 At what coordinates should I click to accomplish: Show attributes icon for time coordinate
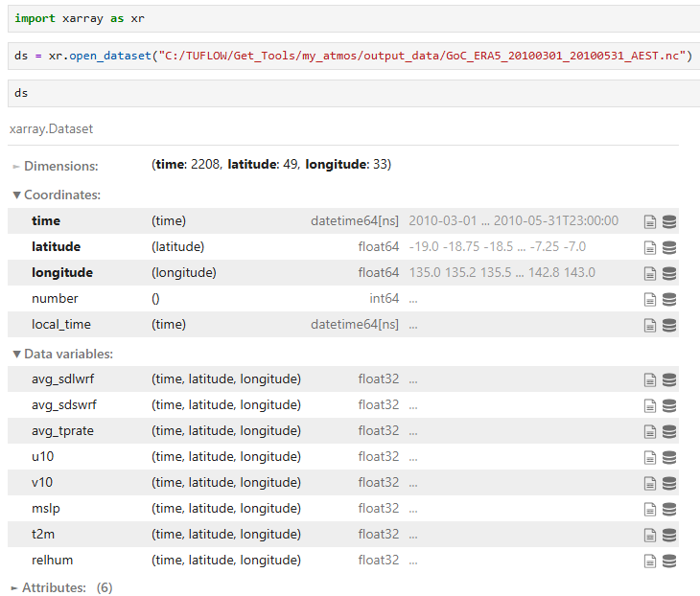[650, 221]
